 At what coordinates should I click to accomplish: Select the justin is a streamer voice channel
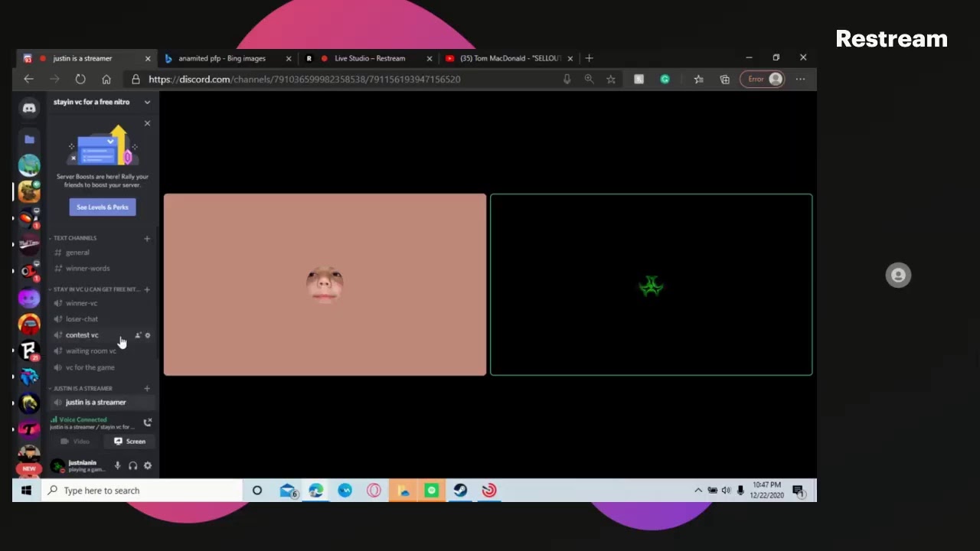[103, 403]
